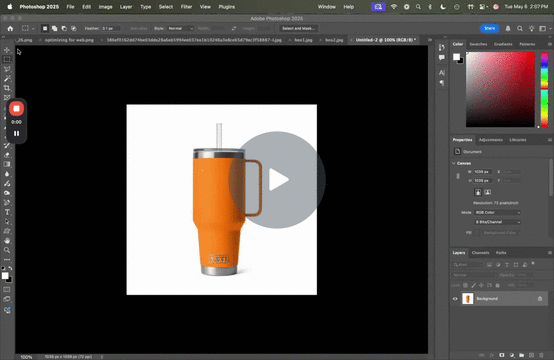Click the Delete layer trash icon
Screen dimensions: 554x360
[x=541, y=355]
